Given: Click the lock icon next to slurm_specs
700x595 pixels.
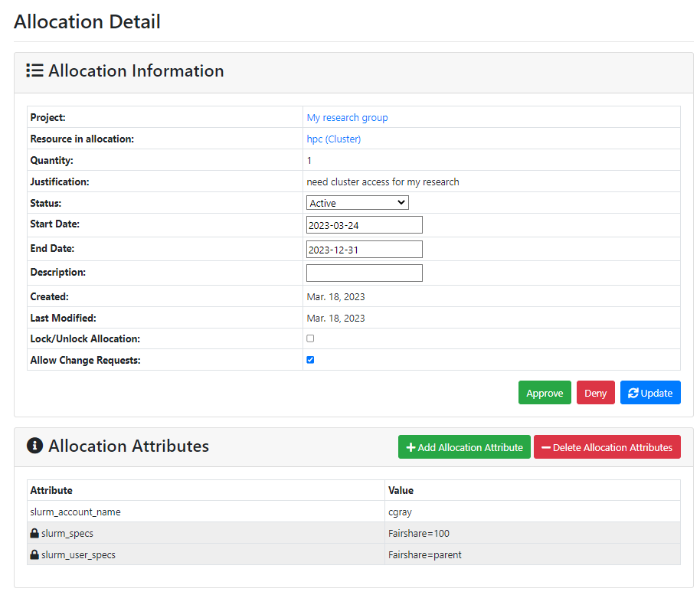Looking at the screenshot, I should (34, 533).
